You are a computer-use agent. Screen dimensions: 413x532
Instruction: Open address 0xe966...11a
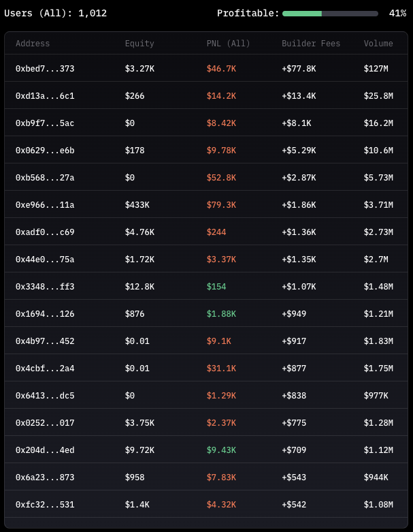tap(45, 205)
